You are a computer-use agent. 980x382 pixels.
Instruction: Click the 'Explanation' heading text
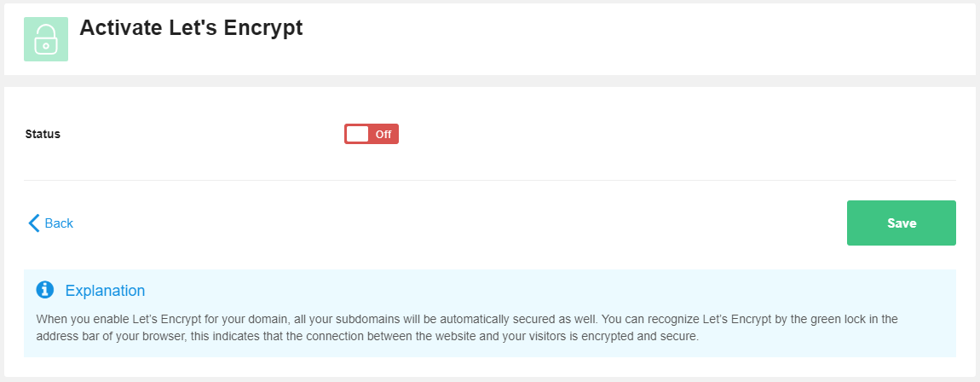click(x=105, y=291)
